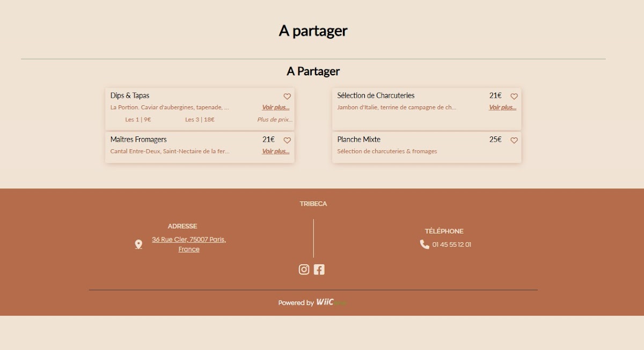Select the 'Les 1 | 9€' price option
Image resolution: width=644 pixels, height=350 pixels.
click(x=138, y=120)
